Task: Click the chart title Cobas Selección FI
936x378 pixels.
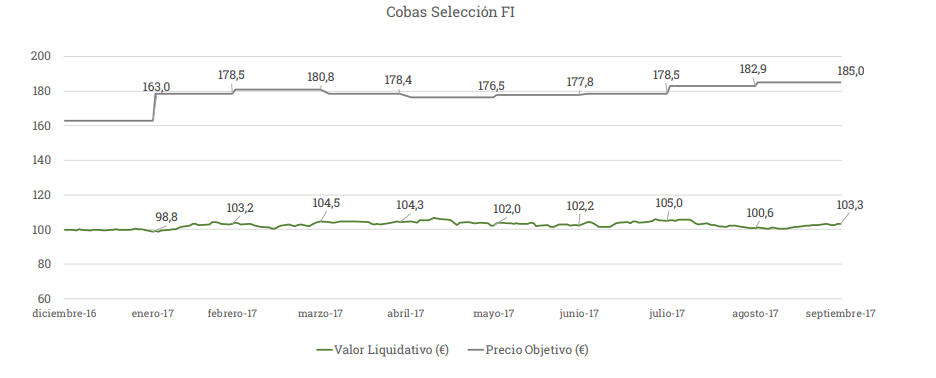Action: click(450, 12)
